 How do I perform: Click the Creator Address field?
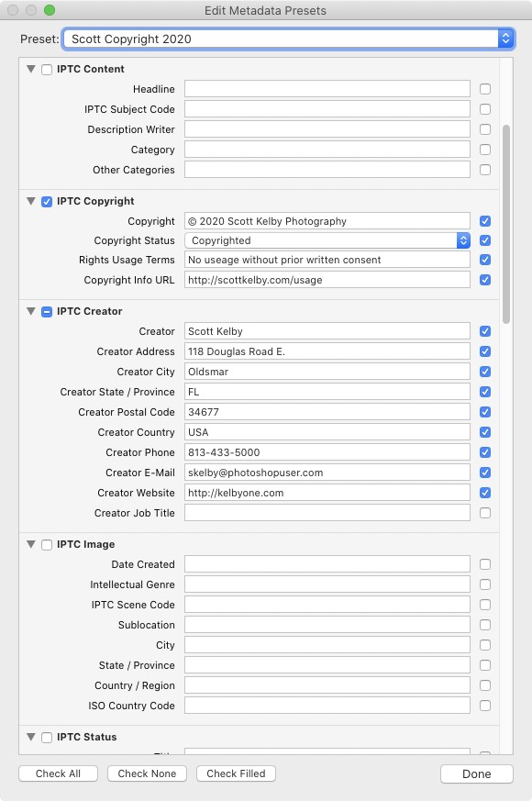tap(327, 351)
